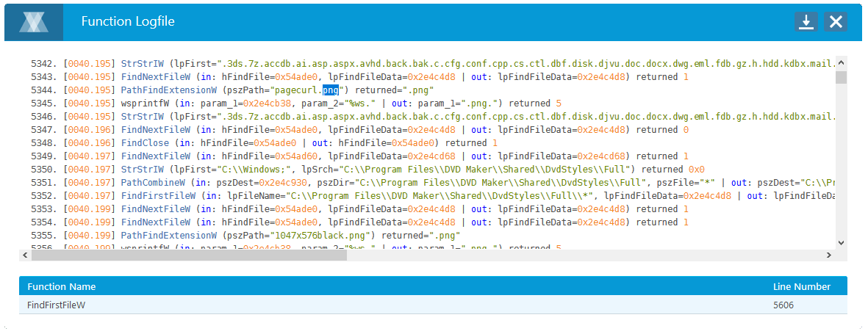Screen dimensions: 868x334
Task: Click StrStrIW in line 5342
Action: pyautogui.click(x=142, y=64)
